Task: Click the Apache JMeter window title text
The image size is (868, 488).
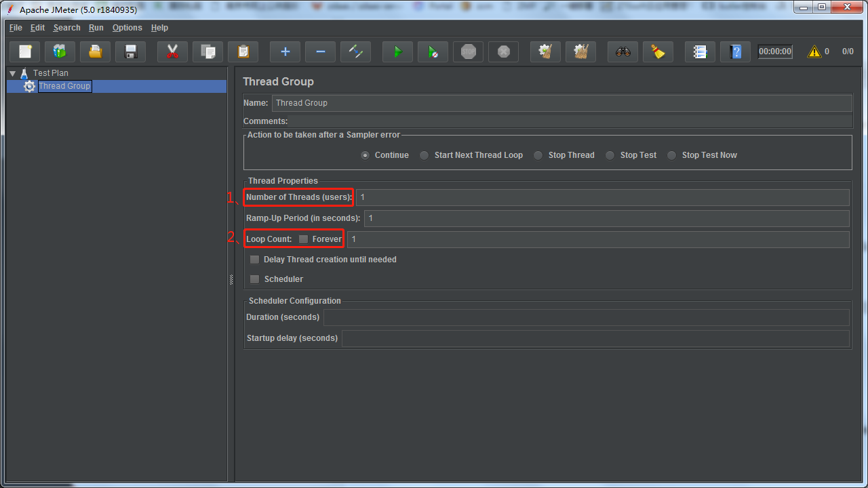Action: (x=79, y=10)
